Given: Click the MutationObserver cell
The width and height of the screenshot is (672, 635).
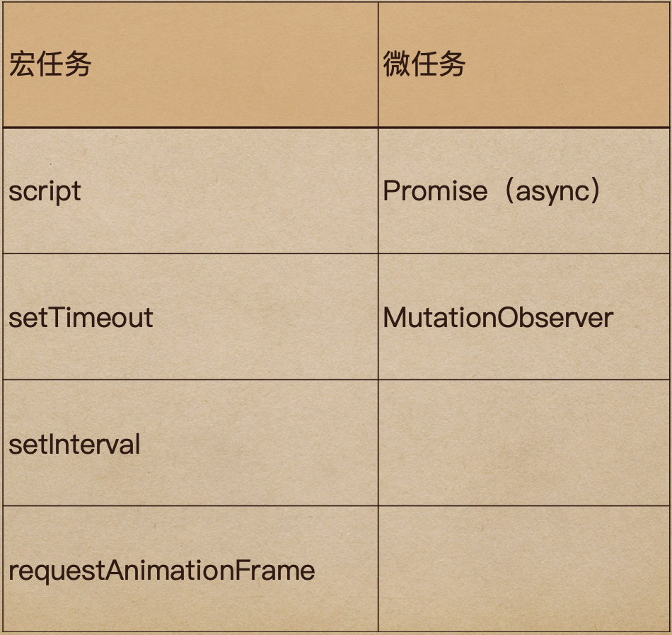Looking at the screenshot, I should (x=523, y=317).
